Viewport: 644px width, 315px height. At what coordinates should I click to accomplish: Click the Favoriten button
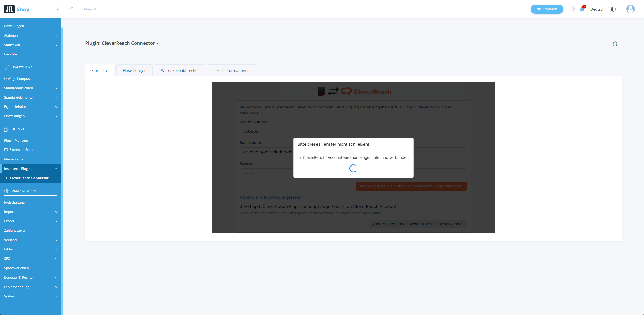click(547, 9)
